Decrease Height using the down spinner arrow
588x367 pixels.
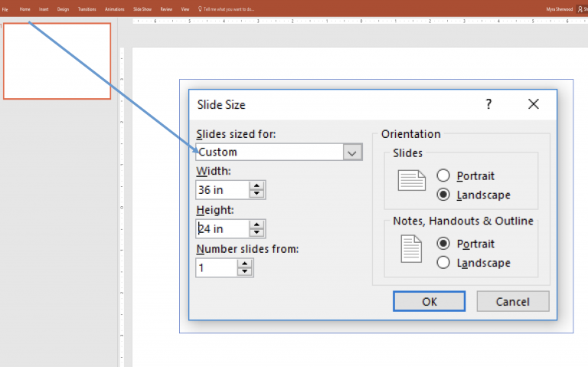tap(256, 232)
